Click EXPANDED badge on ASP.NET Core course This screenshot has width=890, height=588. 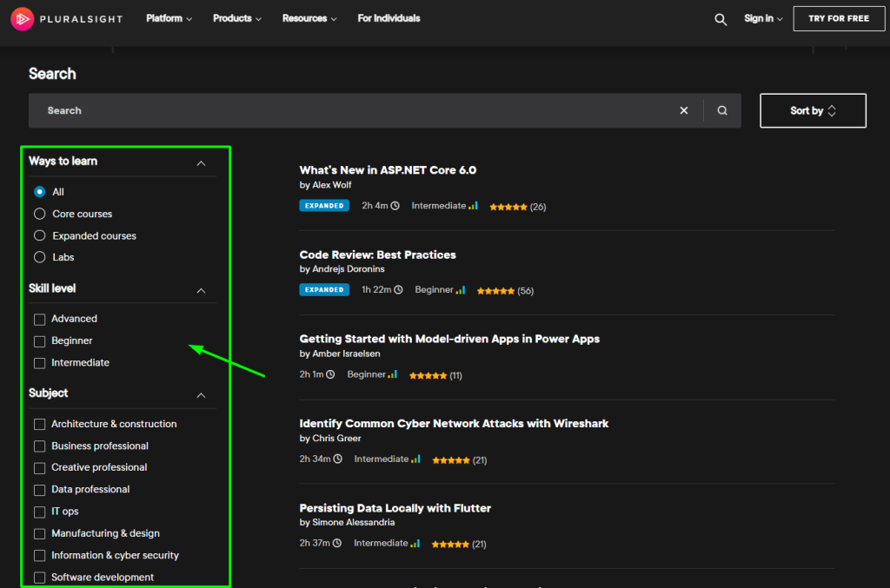coord(324,206)
